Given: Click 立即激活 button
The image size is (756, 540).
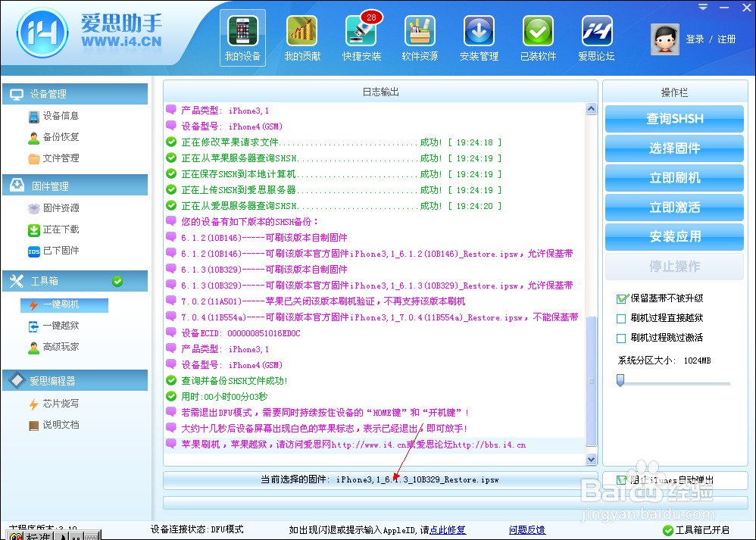Looking at the screenshot, I should pyautogui.click(x=674, y=208).
